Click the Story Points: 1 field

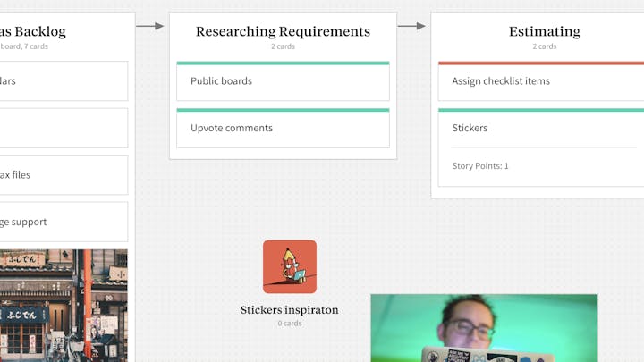(x=480, y=166)
